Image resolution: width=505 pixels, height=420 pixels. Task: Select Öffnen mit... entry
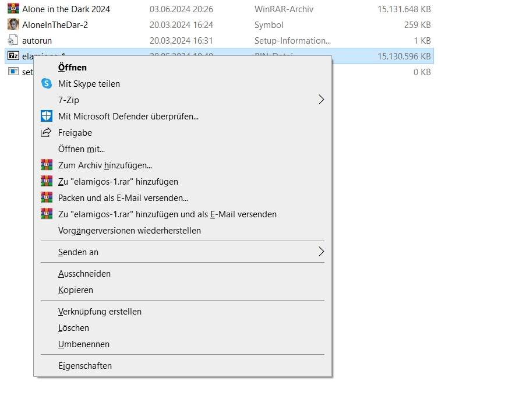coord(183,149)
